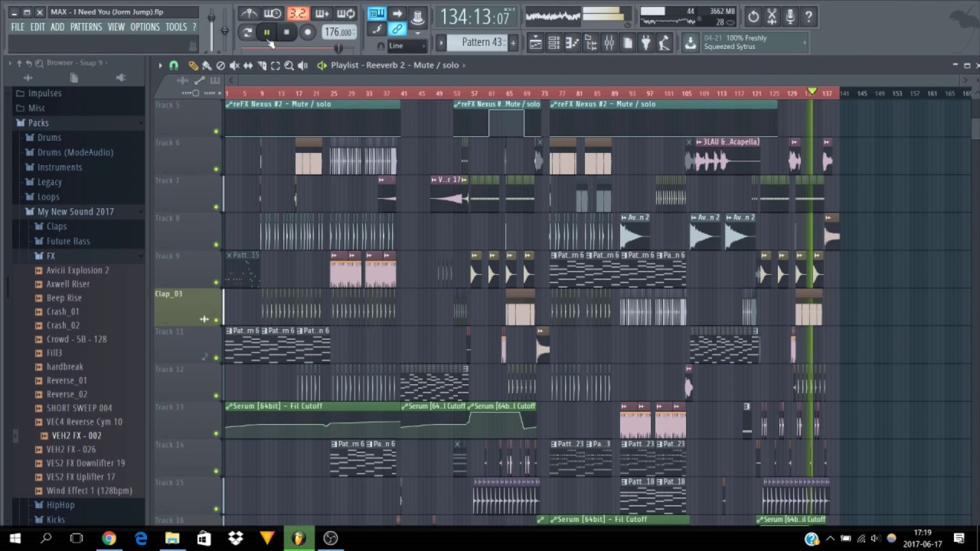This screenshot has width=980, height=551.
Task: Select the playlist delete tool
Action: 220,66
